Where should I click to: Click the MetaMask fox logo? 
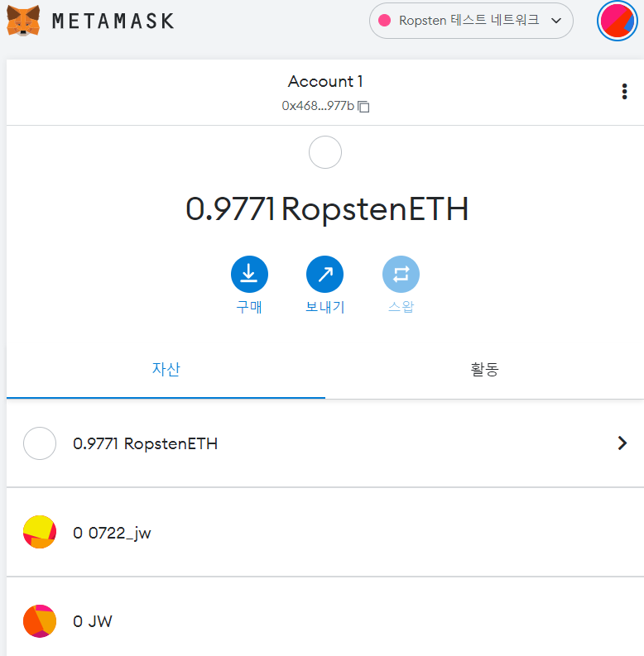coord(23,21)
